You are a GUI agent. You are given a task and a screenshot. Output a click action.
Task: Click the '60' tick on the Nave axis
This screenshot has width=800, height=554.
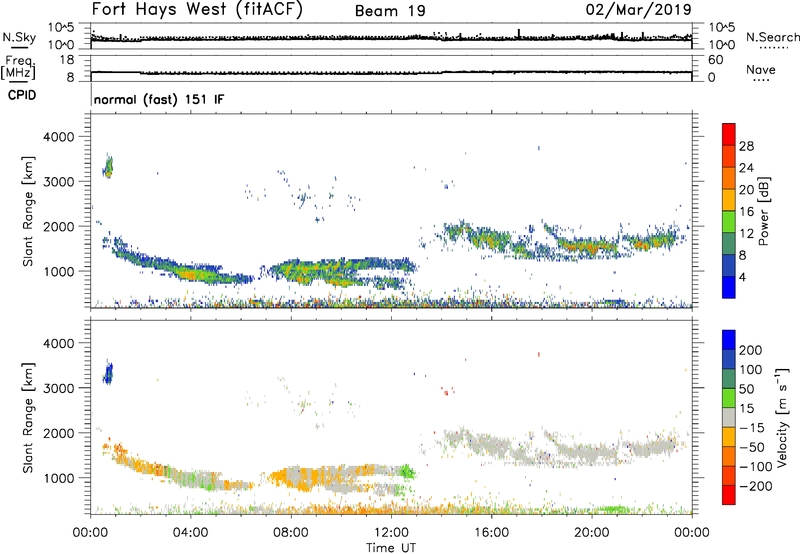[715, 60]
